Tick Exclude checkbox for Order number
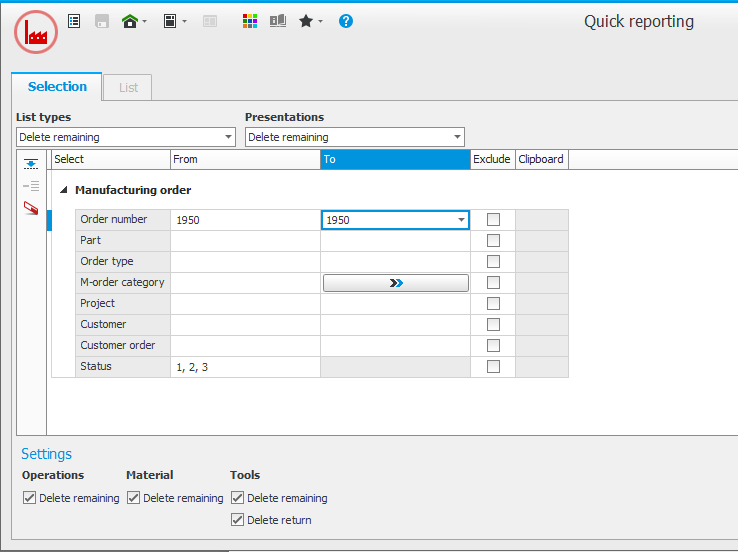Image resolution: width=738 pixels, height=552 pixels. click(493, 220)
